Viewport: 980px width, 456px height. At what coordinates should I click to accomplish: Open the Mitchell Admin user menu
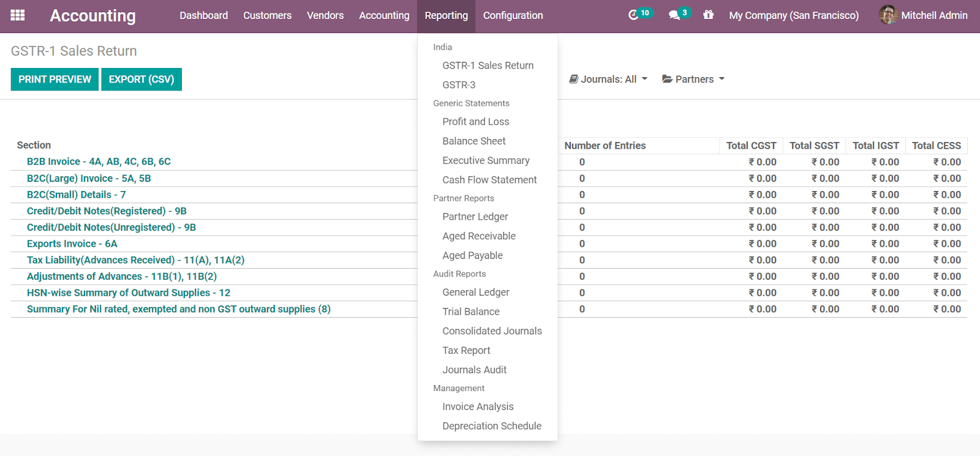click(x=924, y=15)
